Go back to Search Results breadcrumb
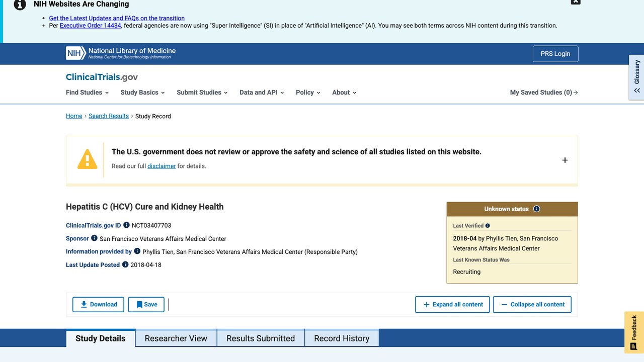 coord(109,116)
